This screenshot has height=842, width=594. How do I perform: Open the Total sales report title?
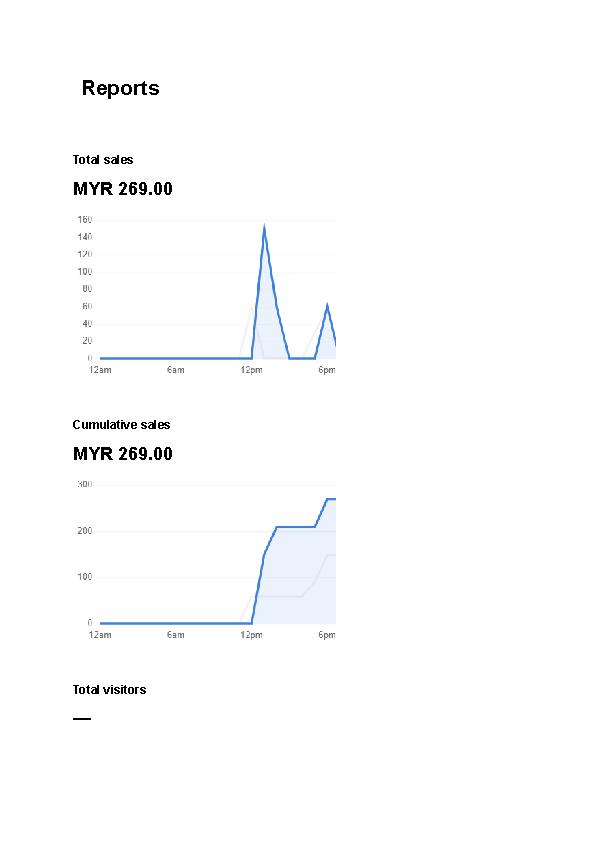(x=103, y=159)
